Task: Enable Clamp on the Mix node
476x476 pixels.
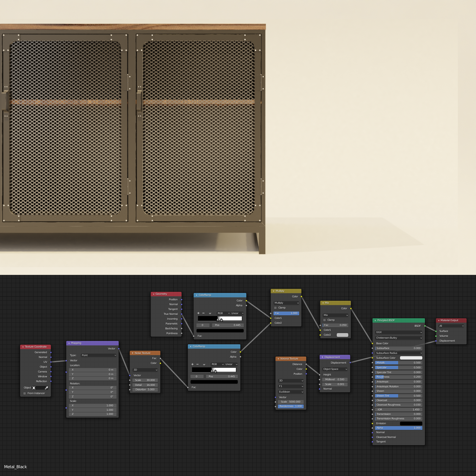Action: (324, 320)
